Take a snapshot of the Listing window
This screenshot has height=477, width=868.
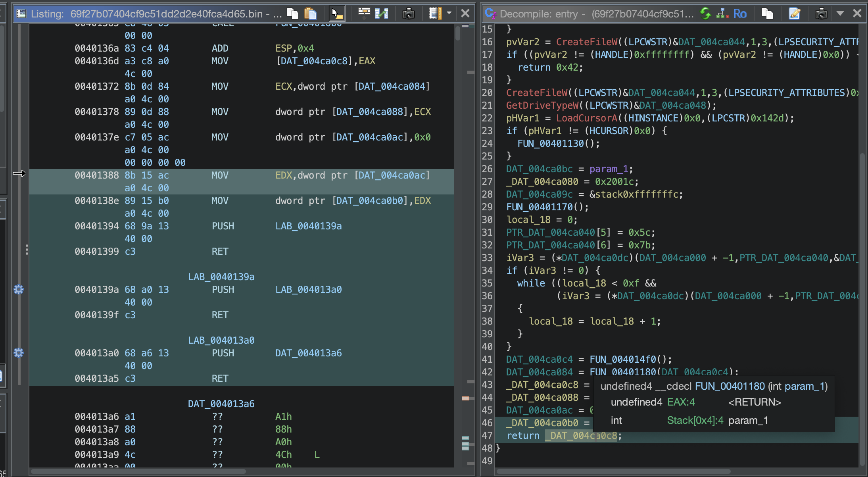(409, 13)
